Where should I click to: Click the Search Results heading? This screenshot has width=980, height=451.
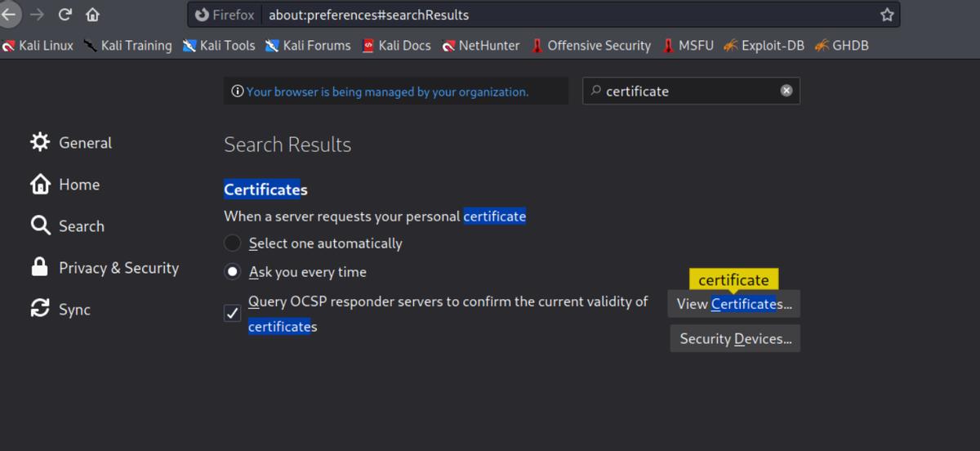pyautogui.click(x=287, y=145)
